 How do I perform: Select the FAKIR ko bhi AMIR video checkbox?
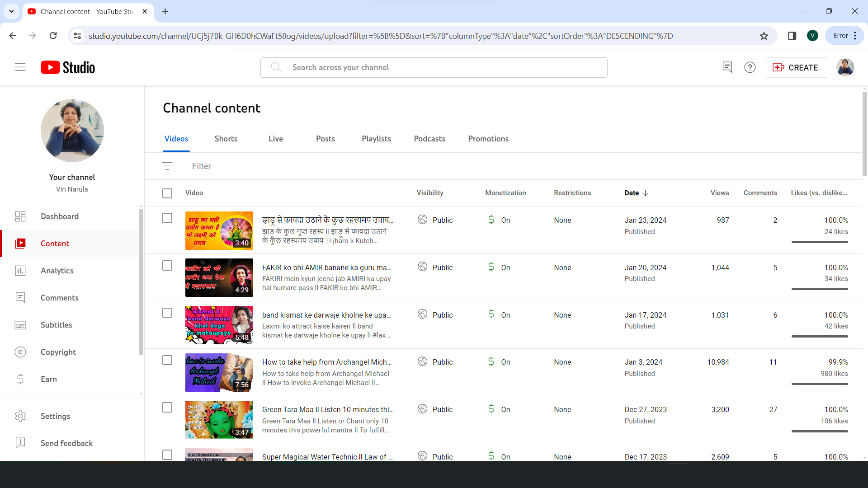click(167, 266)
